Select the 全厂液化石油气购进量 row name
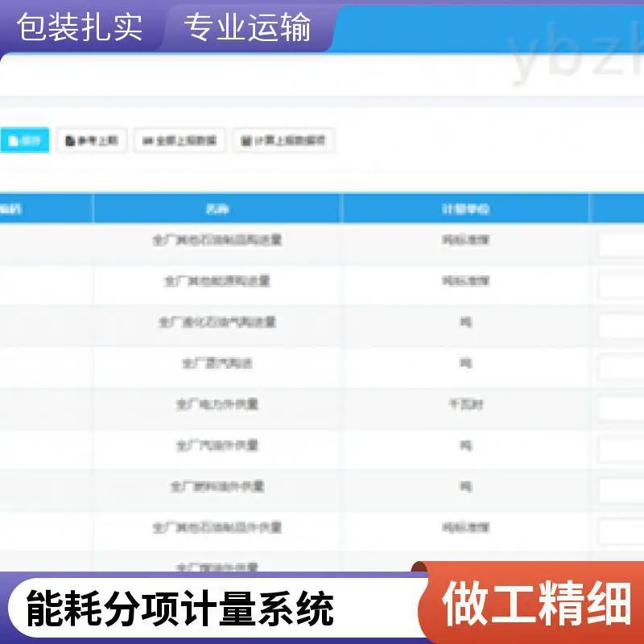644x644 pixels. 217,322
